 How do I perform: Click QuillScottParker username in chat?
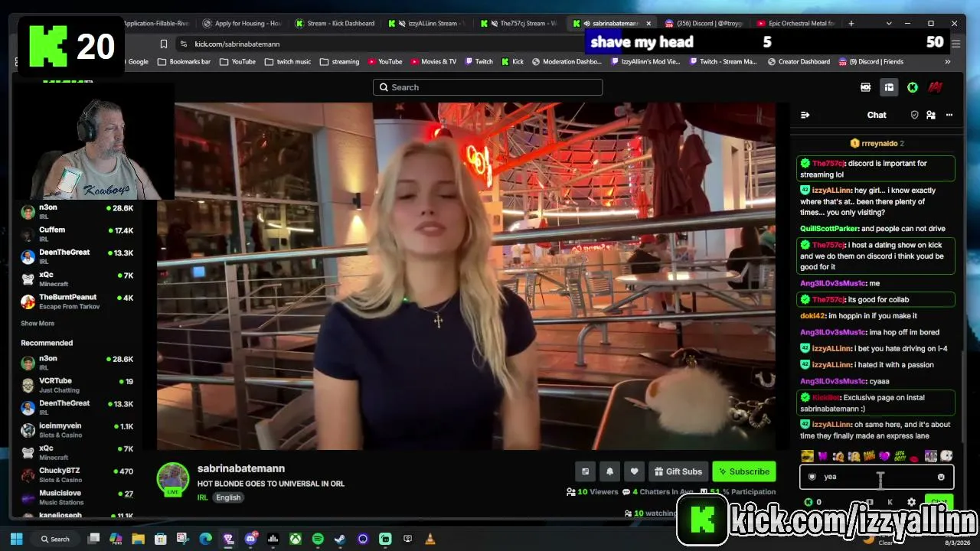coord(829,229)
